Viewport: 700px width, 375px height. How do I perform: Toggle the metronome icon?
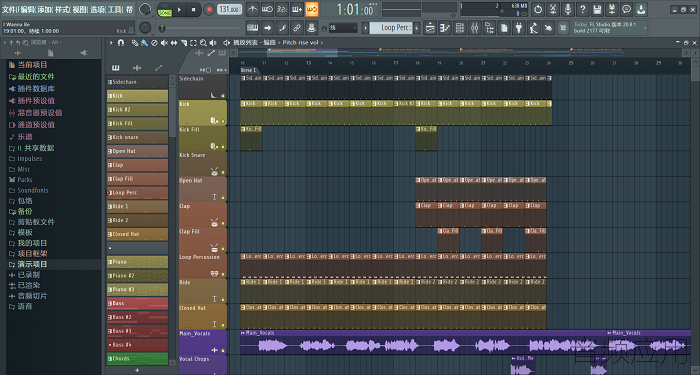click(252, 9)
